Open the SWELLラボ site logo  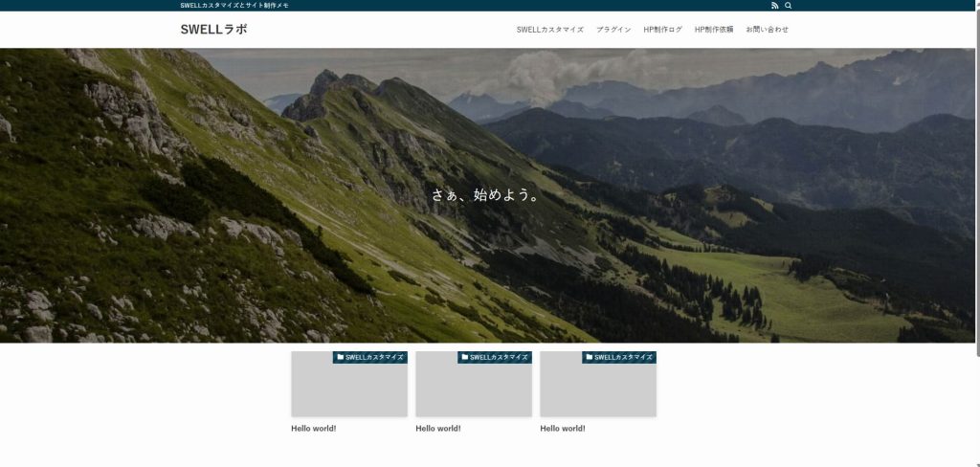click(x=213, y=30)
